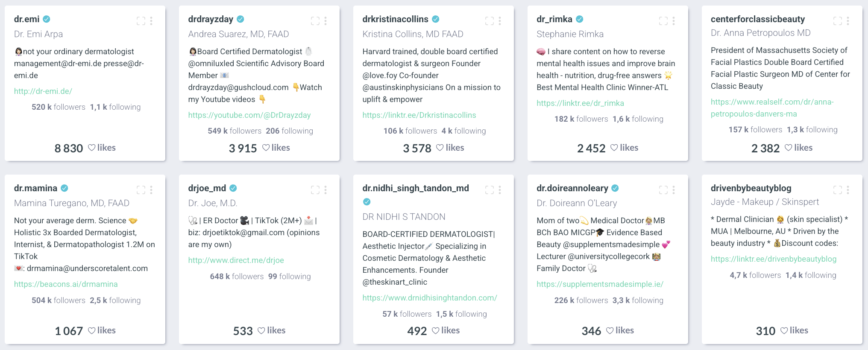868x350 pixels.
Task: Click heart icon next to 3 915 likes
Action: coord(266,148)
